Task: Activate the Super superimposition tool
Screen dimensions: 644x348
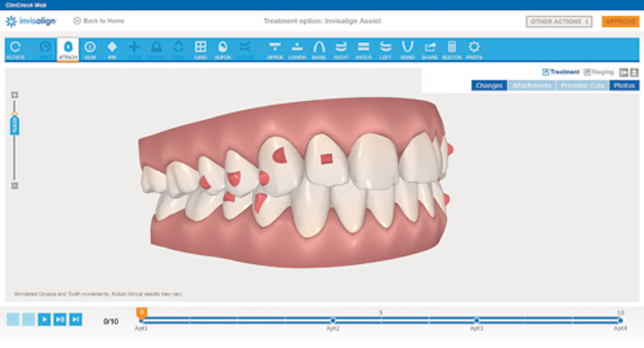Action: point(223,50)
